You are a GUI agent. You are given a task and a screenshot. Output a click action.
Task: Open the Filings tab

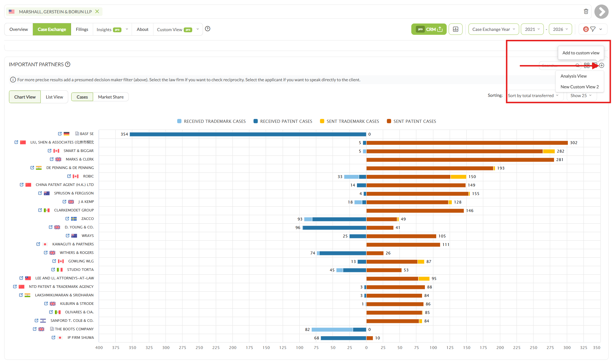tap(82, 29)
